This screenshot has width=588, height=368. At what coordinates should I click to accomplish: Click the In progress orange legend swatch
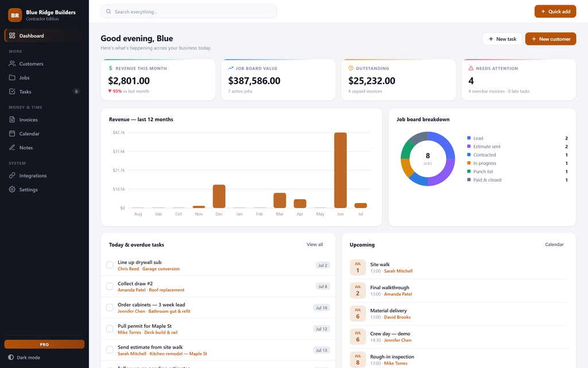click(469, 163)
